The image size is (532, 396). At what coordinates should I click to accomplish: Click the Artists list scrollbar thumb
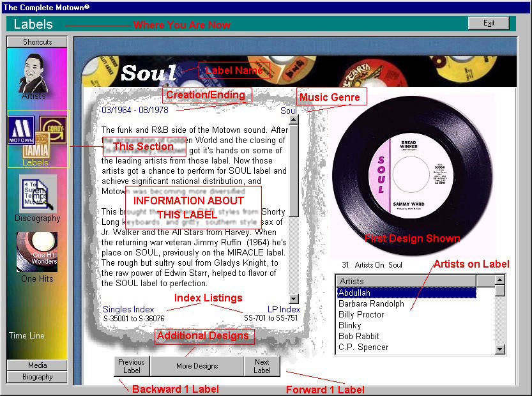tap(500, 291)
